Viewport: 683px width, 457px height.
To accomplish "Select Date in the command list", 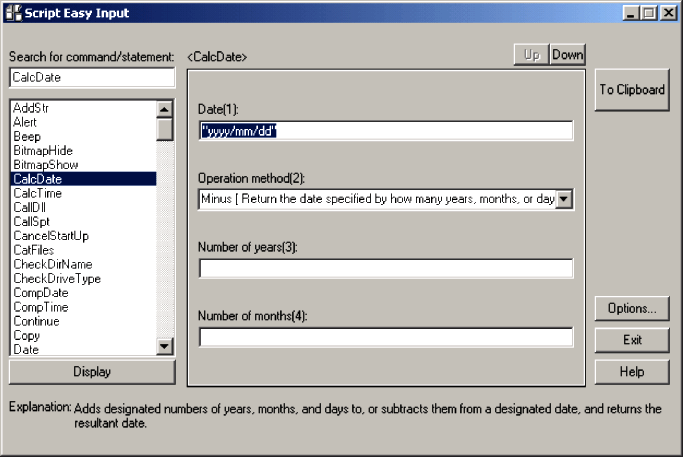I will point(83,349).
